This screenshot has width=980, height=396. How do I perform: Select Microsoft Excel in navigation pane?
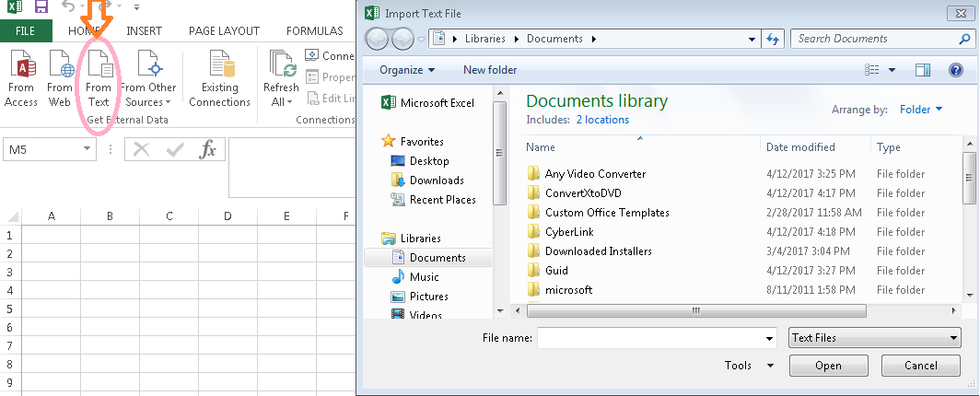coord(428,103)
